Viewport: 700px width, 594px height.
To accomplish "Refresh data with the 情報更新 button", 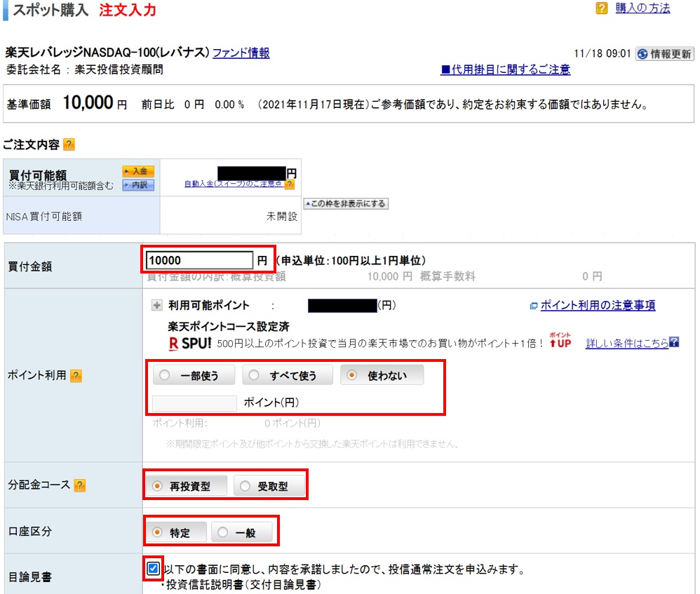I will tap(664, 54).
